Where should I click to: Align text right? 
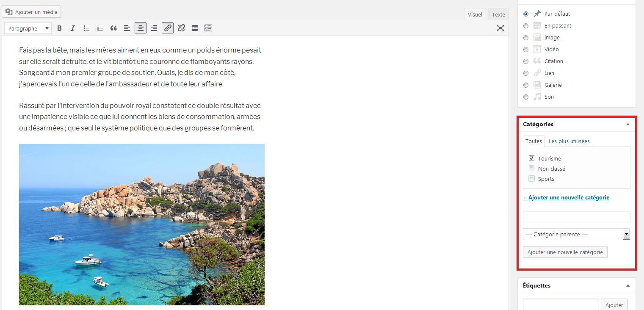154,28
